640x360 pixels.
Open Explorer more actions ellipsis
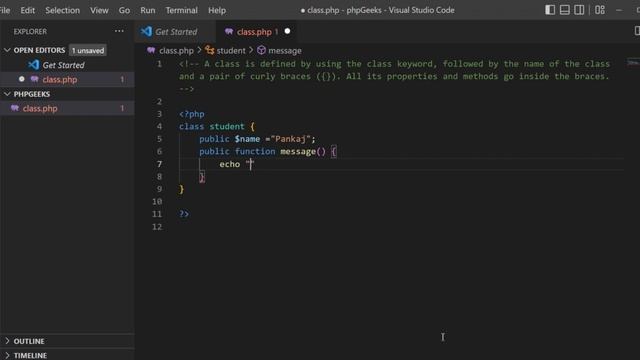[119, 31]
